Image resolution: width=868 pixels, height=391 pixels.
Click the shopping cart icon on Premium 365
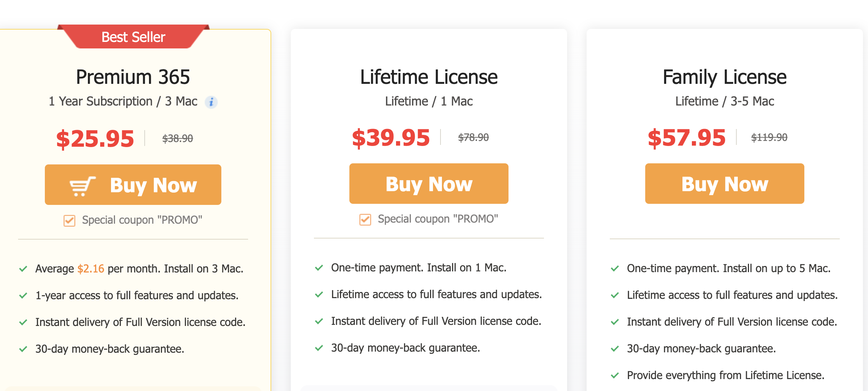82,186
